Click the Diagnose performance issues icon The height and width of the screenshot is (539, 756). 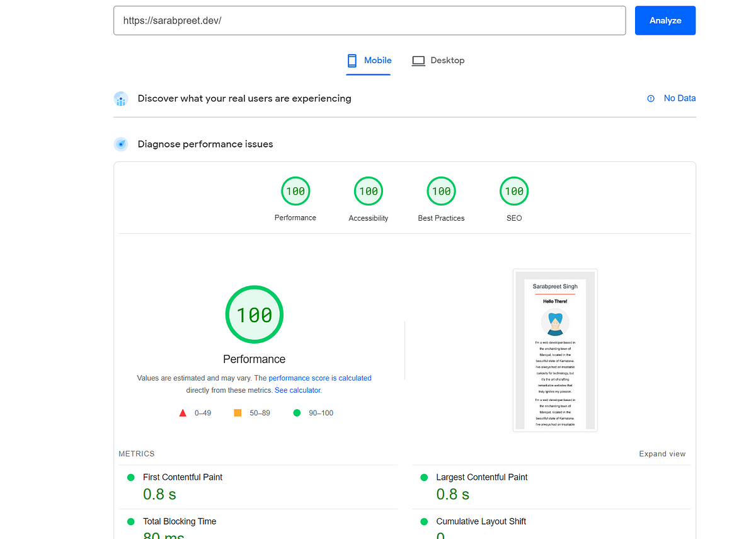click(x=121, y=144)
